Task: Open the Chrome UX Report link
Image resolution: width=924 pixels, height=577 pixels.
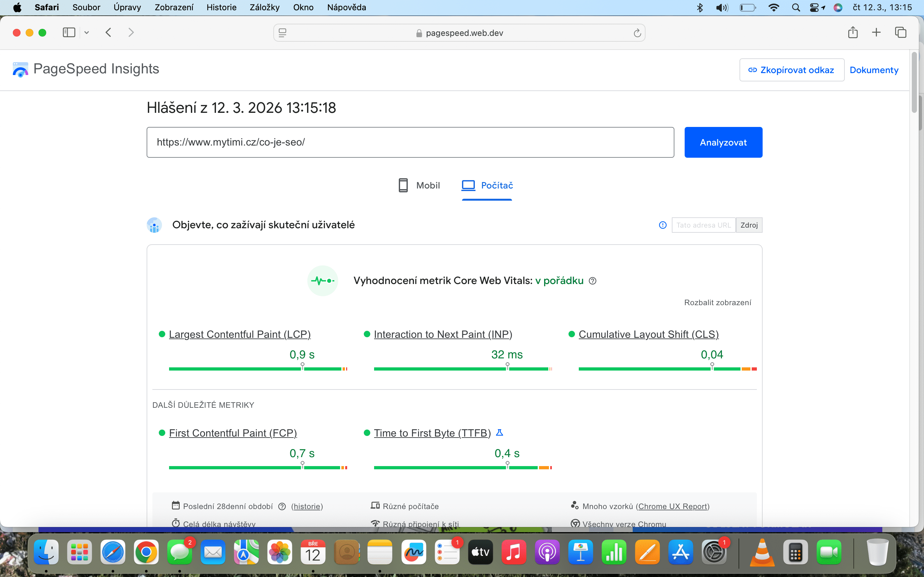Action: tap(673, 506)
